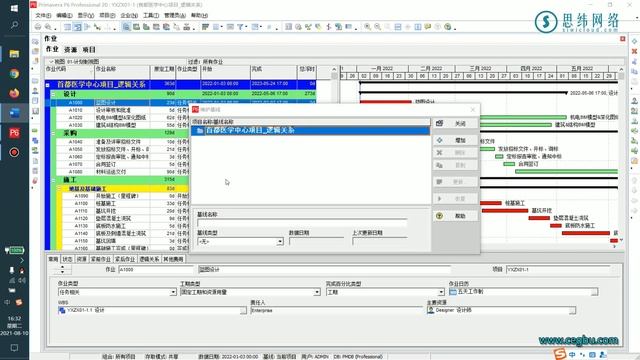Click the filter funnel icon in toolbar
Viewport: 640px width, 360px height.
pos(240,27)
